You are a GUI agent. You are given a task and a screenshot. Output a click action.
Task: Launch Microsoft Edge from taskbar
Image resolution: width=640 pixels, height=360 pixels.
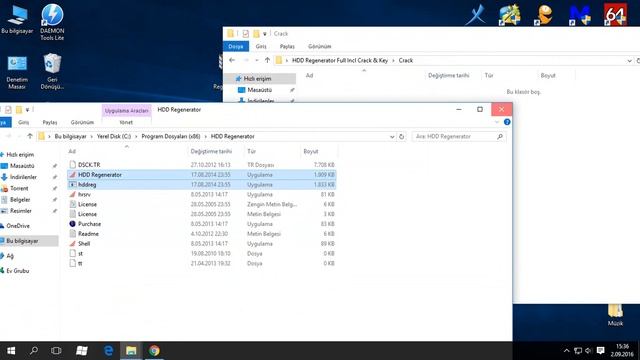(108, 351)
